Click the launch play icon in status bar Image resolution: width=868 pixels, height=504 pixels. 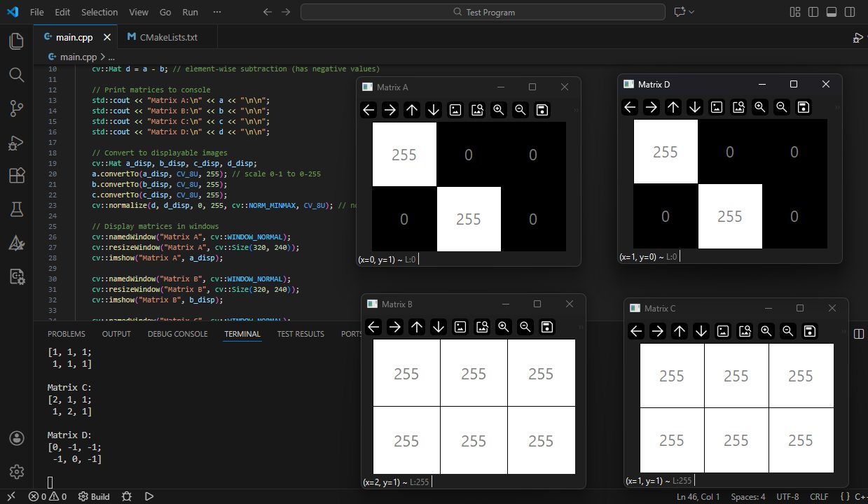point(149,496)
